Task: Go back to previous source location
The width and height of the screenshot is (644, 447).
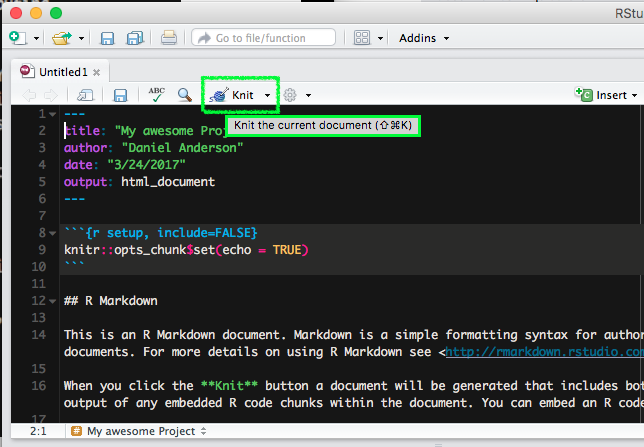Action: coord(29,95)
